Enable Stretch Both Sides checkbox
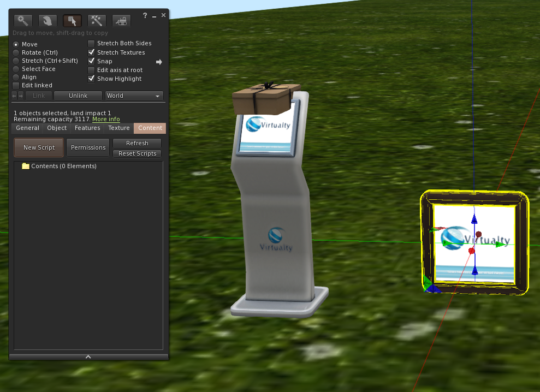The width and height of the screenshot is (540, 392). [x=92, y=44]
